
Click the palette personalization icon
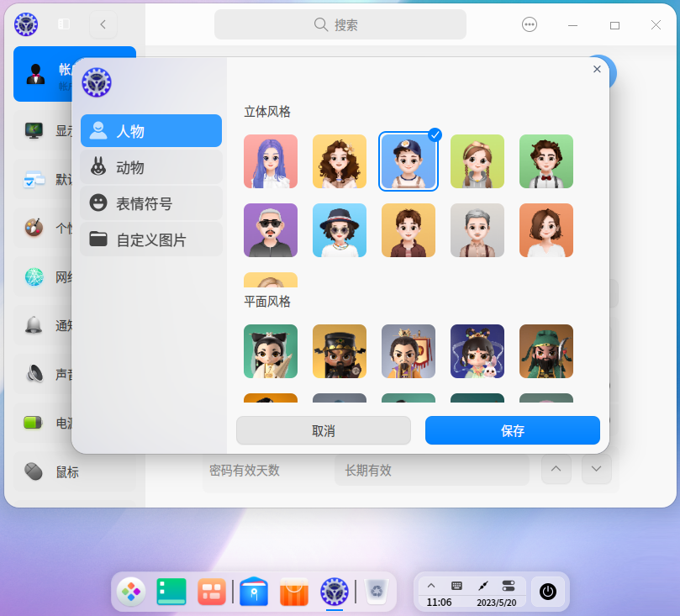tap(34, 228)
